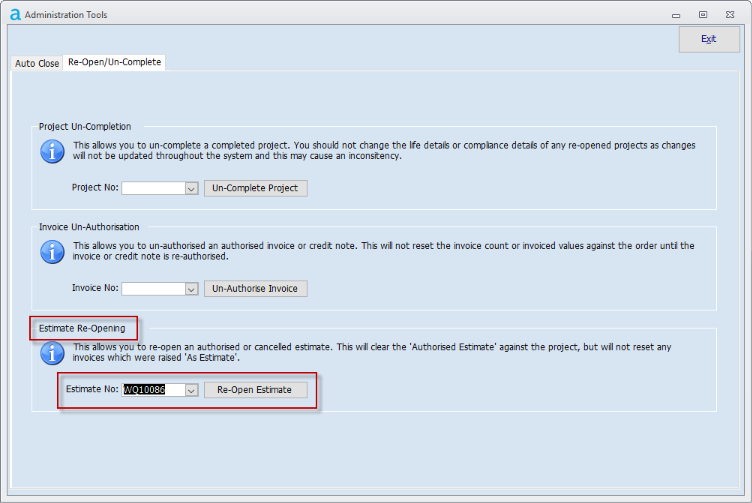Expand the Estimate No dropdown arrow
This screenshot has width=752, height=503.
pyautogui.click(x=191, y=390)
